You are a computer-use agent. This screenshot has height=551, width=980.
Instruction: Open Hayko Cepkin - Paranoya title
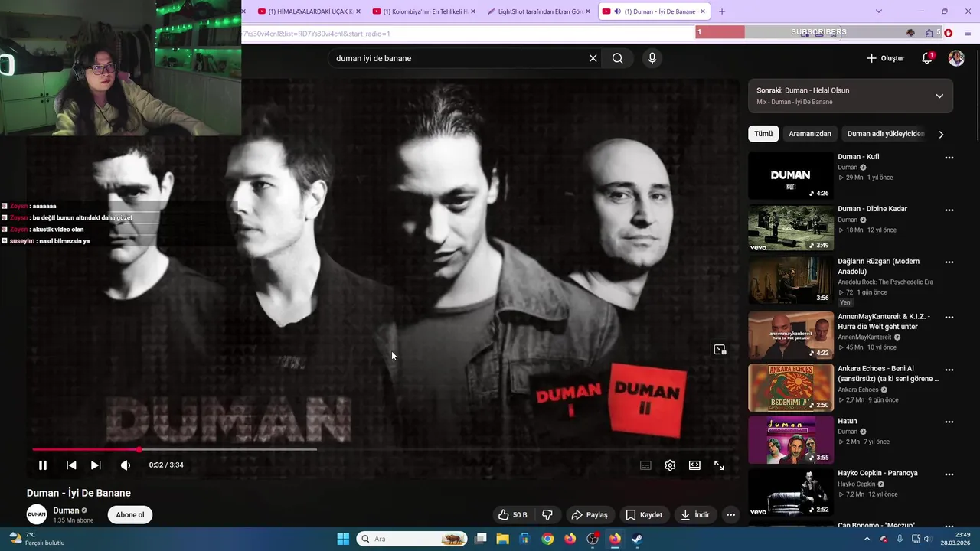pos(877,473)
